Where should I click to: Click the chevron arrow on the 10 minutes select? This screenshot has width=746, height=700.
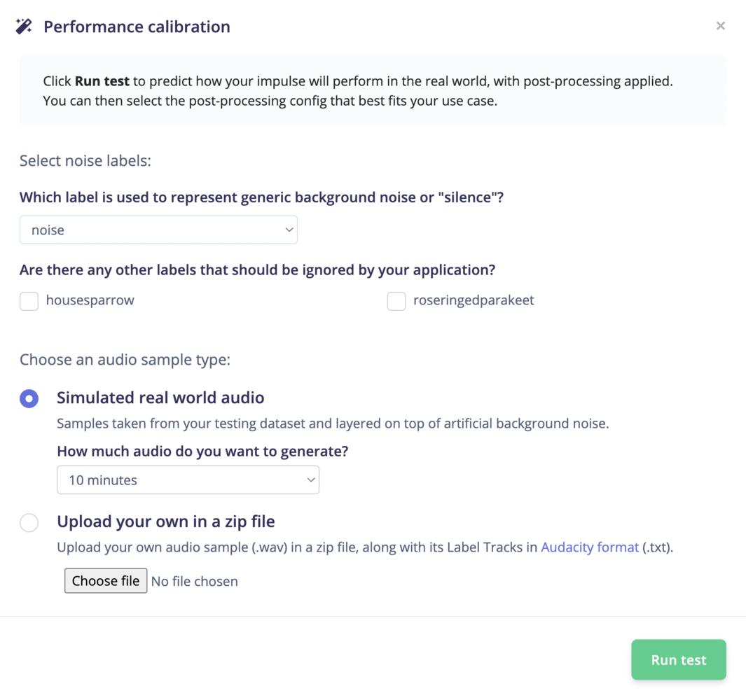310,480
